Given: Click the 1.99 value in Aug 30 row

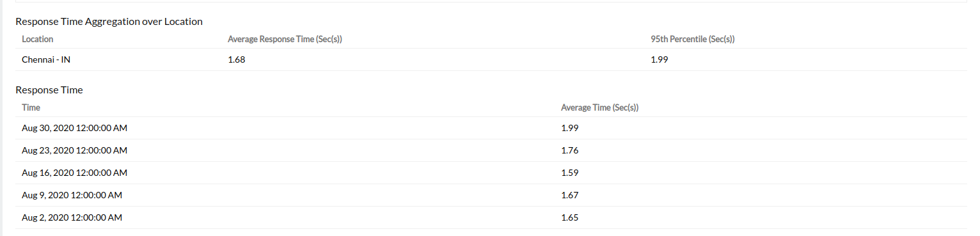Looking at the screenshot, I should coord(570,129).
